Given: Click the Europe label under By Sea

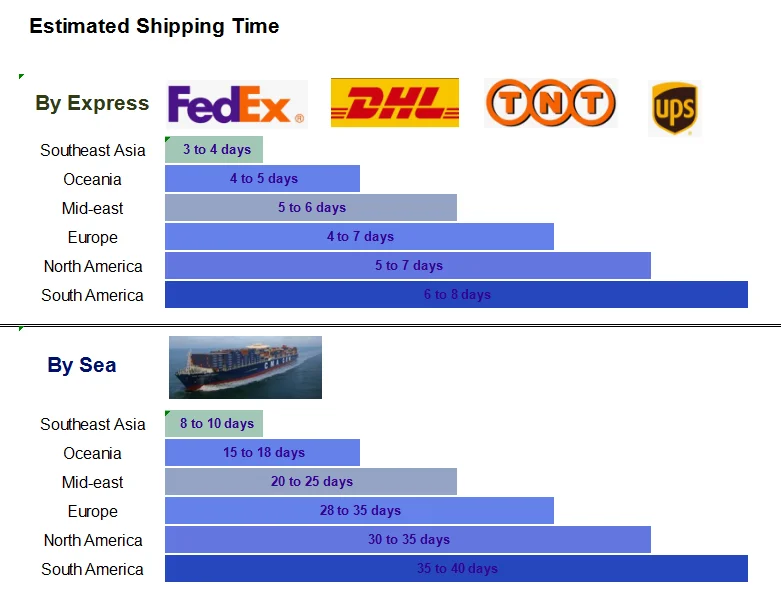Looking at the screenshot, I should click(x=92, y=511).
